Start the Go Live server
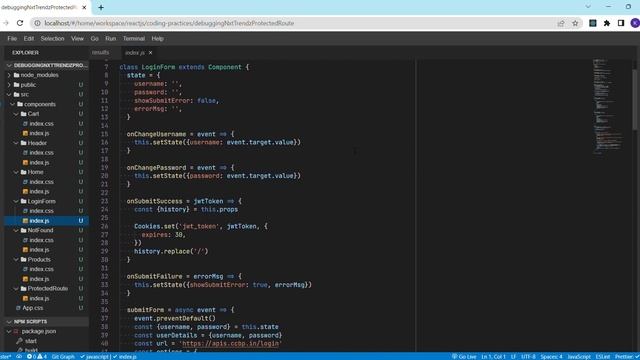Image resolution: width=640 pixels, height=360 pixels. click(x=464, y=357)
